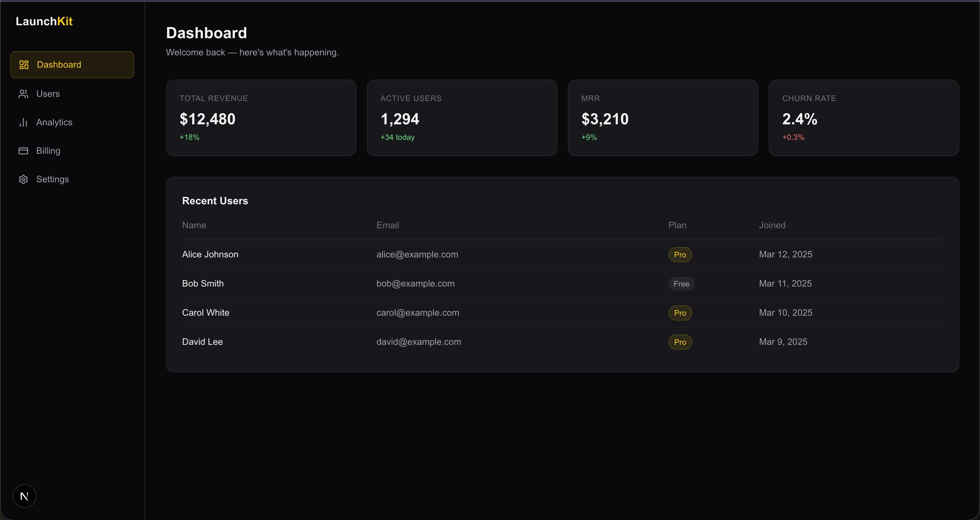Select the Active Users value 1,294

(400, 119)
